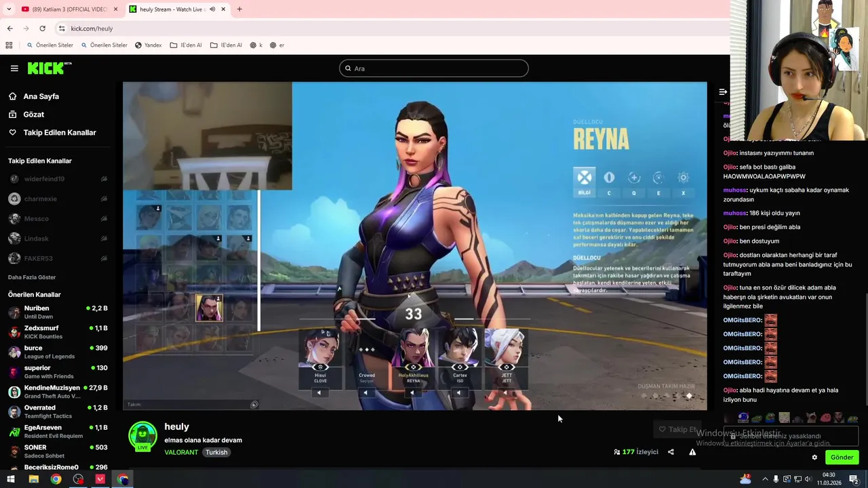
Task: Open the 'k' bookmark
Action: click(256, 45)
